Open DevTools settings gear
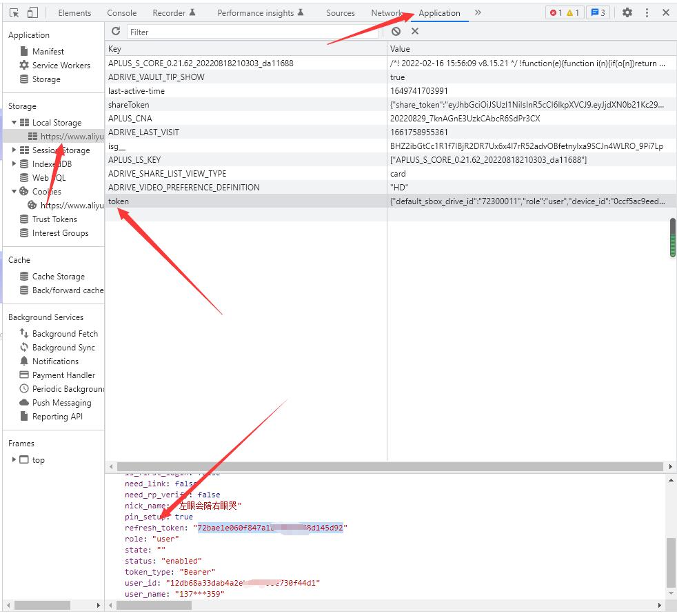The image size is (677, 616). 627,13
